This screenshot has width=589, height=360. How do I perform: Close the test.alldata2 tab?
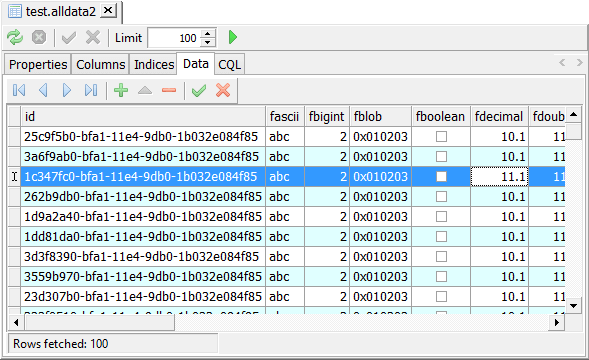[108, 11]
